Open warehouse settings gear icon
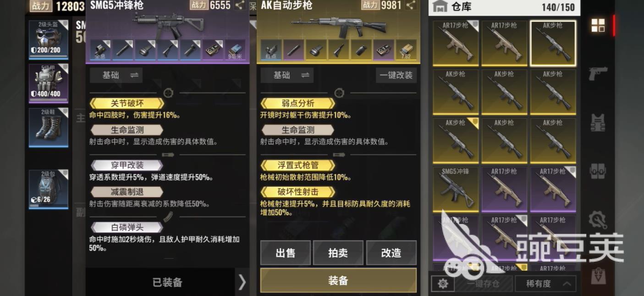 tap(443, 284)
